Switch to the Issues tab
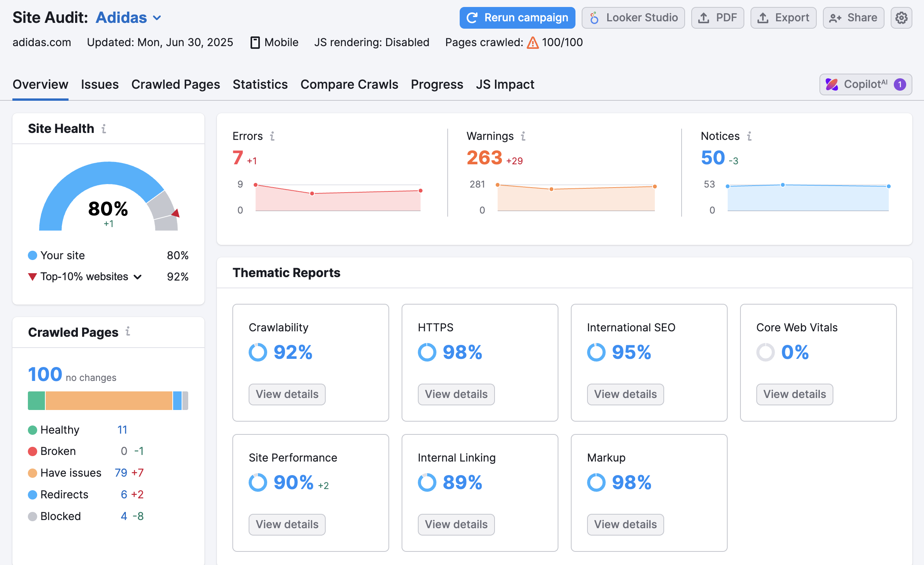The width and height of the screenshot is (924, 565). point(100,84)
